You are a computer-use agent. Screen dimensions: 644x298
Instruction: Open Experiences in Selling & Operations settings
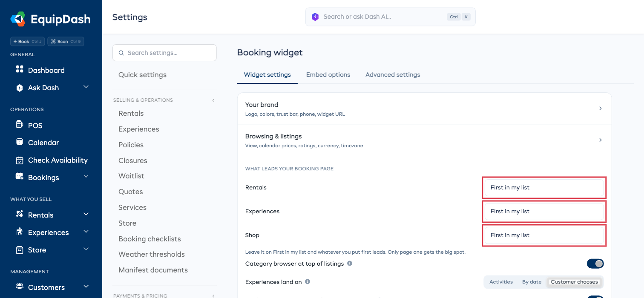(x=138, y=129)
